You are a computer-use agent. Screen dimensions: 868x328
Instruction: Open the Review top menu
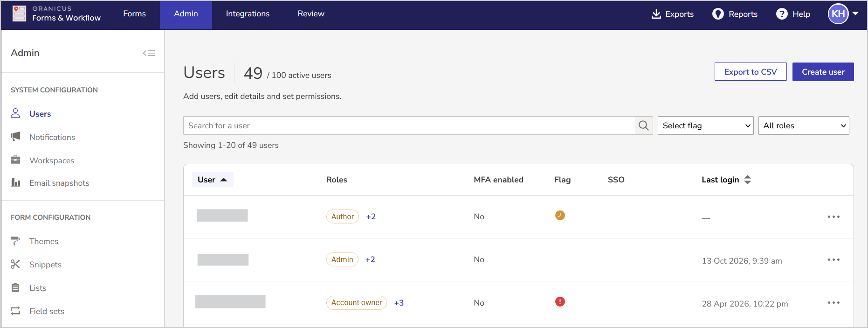[x=311, y=14]
